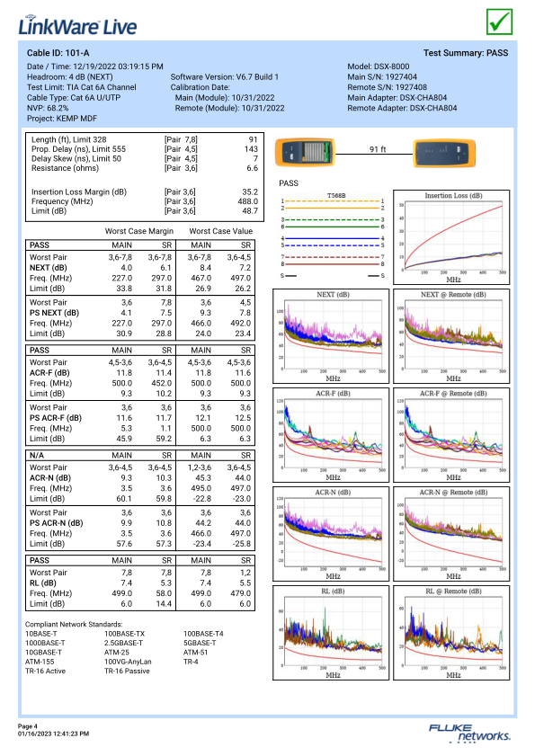Screen dimensions: 535x756
Task: Select the remote DSX tester unit image
Action: click(x=444, y=153)
